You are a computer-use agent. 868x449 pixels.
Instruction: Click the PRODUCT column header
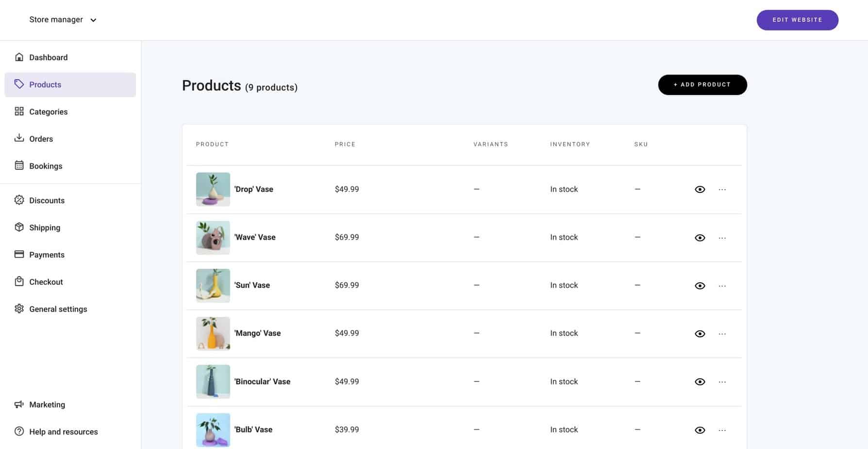tap(212, 144)
